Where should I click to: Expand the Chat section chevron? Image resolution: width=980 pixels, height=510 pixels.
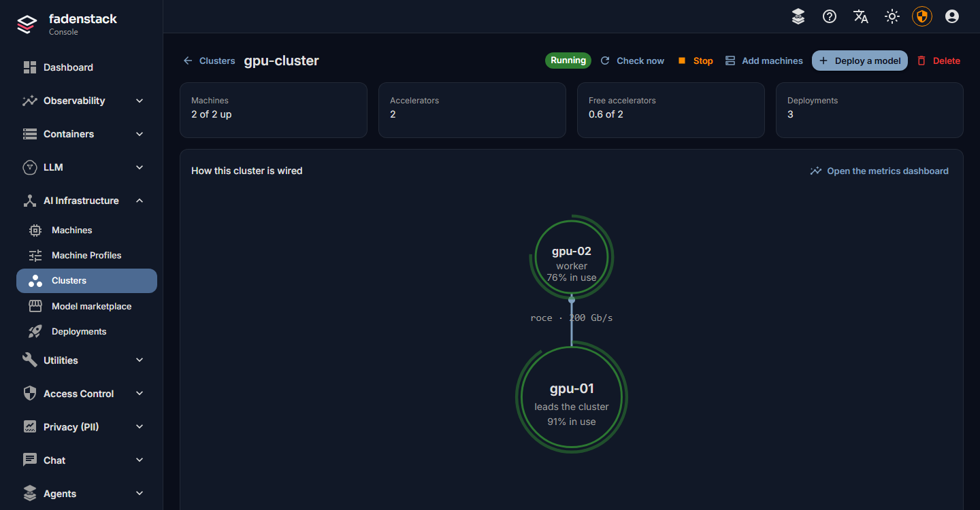point(140,460)
